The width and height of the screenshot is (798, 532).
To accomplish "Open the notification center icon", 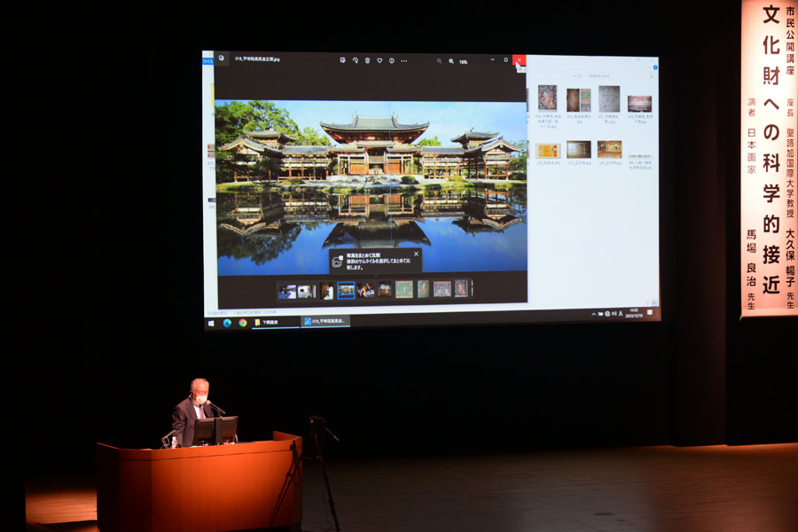I will click(650, 312).
